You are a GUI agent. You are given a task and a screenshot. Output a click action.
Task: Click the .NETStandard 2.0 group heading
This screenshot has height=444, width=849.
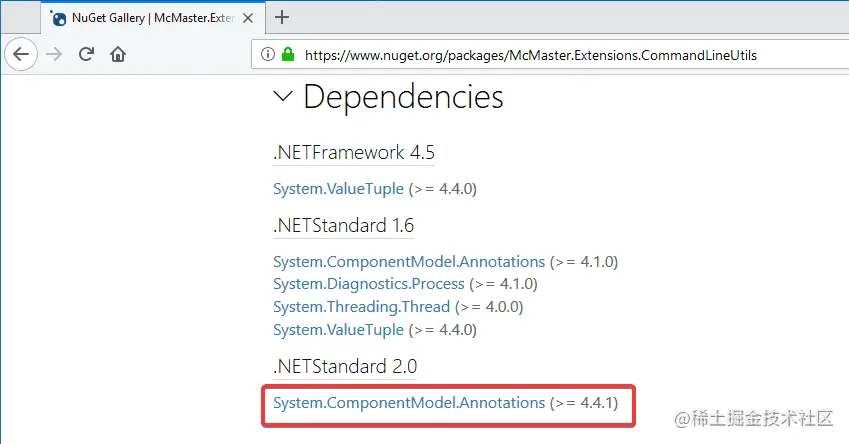[x=343, y=367]
